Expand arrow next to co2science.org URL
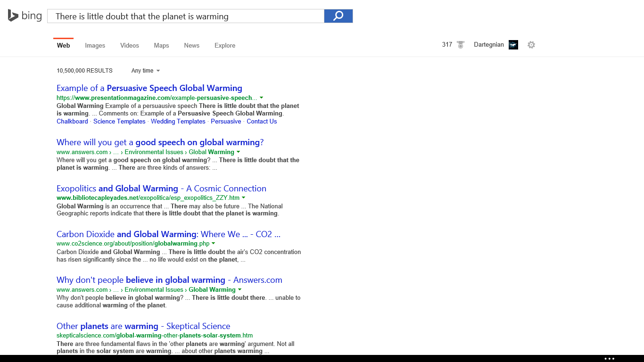The height and width of the screenshot is (362, 644). (214, 244)
